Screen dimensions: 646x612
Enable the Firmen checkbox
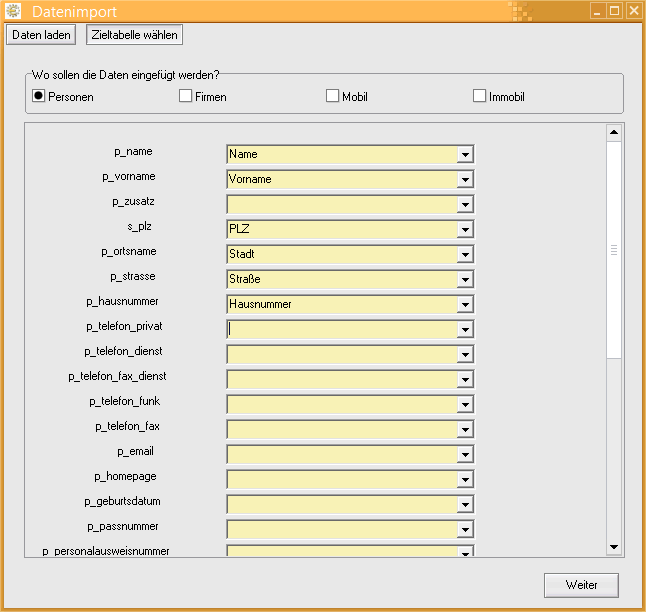185,96
